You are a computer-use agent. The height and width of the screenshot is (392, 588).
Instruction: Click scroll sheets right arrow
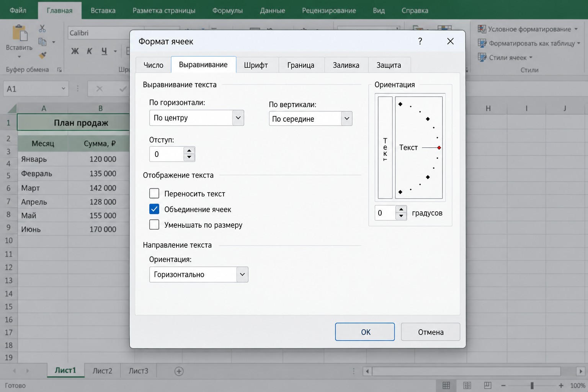coord(28,371)
